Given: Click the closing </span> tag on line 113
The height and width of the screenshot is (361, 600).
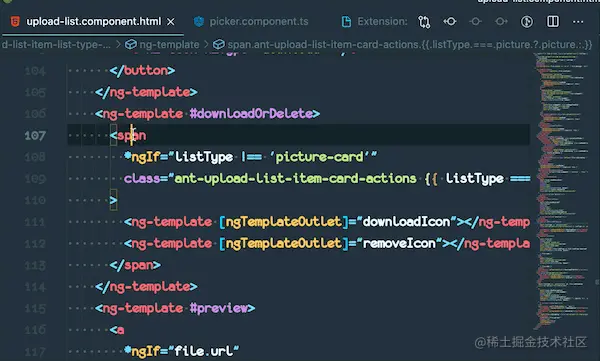Looking at the screenshot, I should [135, 265].
